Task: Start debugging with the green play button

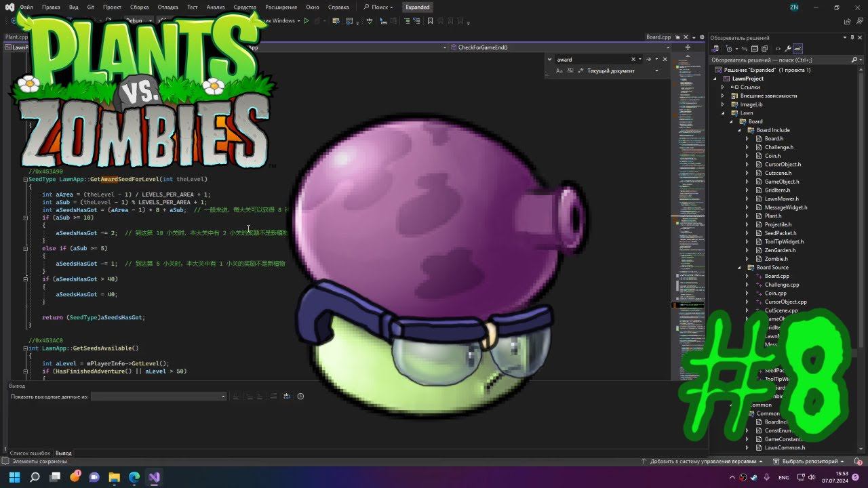Action: (307, 21)
